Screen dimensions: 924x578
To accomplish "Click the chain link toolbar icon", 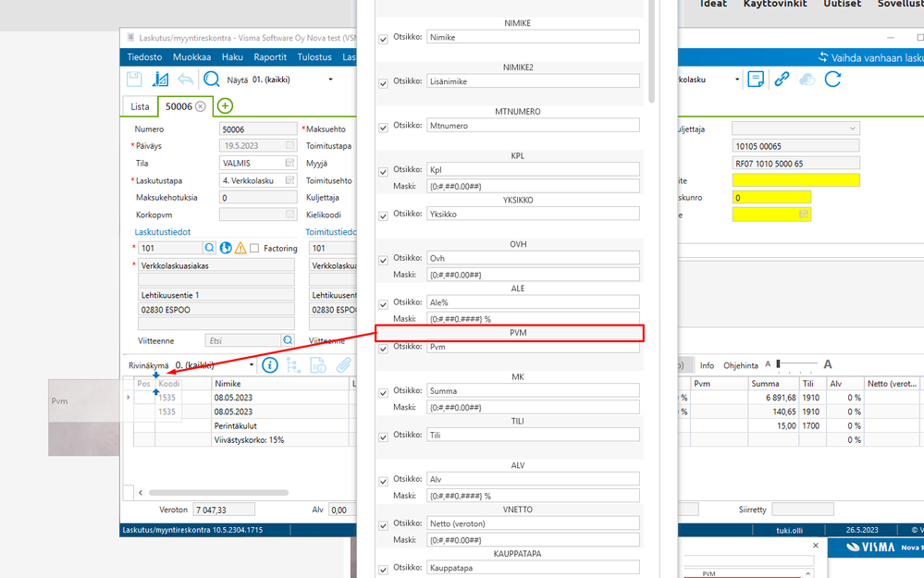I will click(x=782, y=79).
